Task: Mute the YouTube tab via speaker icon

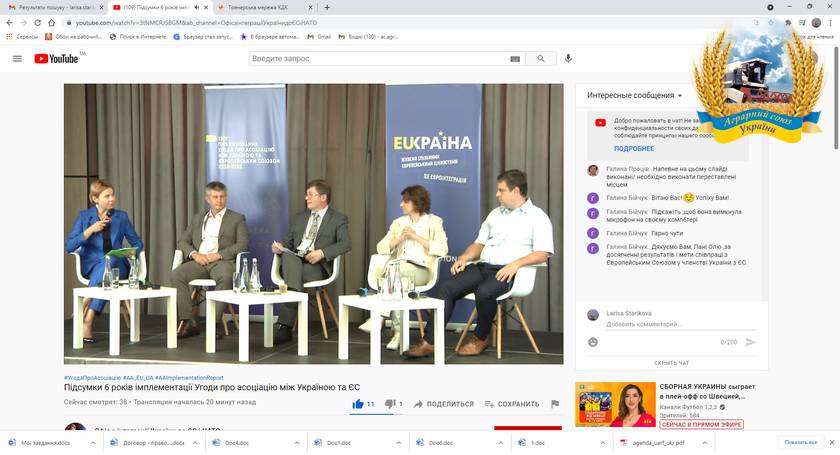Action: [x=196, y=8]
